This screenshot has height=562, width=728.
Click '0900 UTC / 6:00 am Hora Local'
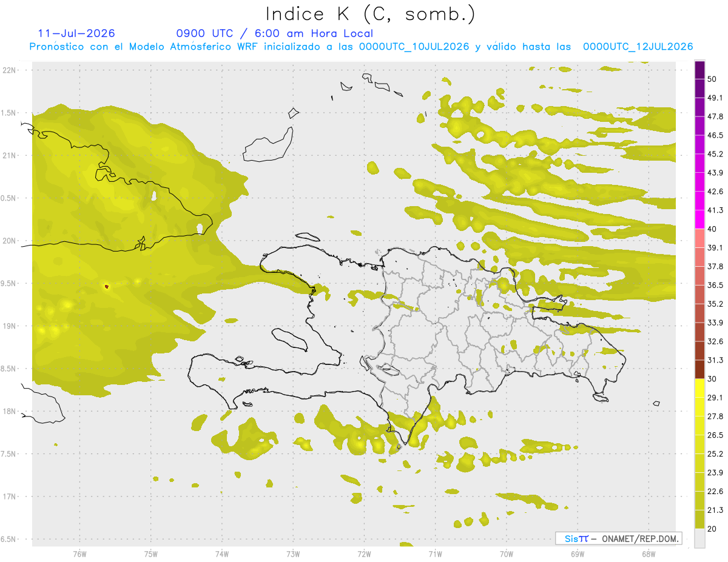click(275, 33)
